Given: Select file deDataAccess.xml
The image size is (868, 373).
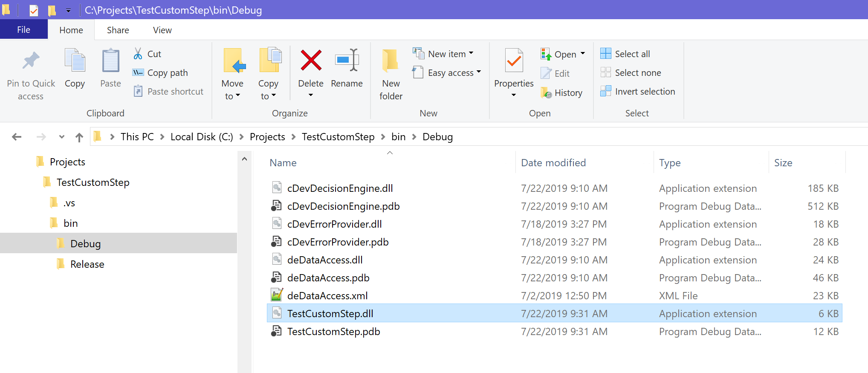Looking at the screenshot, I should click(x=327, y=296).
